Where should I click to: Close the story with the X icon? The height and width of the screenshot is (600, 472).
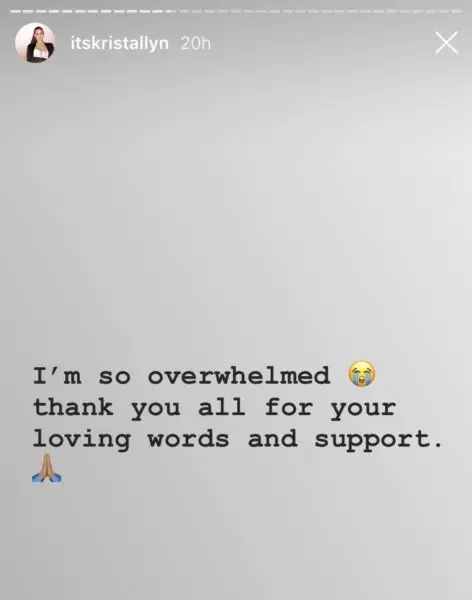(446, 42)
